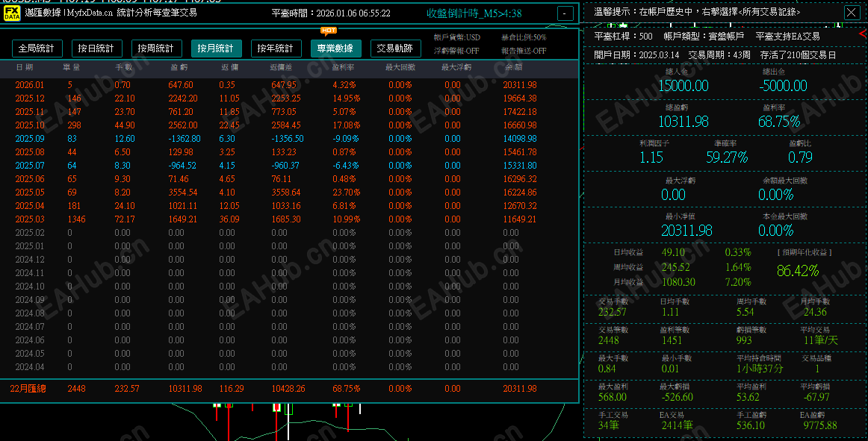Click the 平均持倉時間 value 1小時37分

(x=760, y=369)
